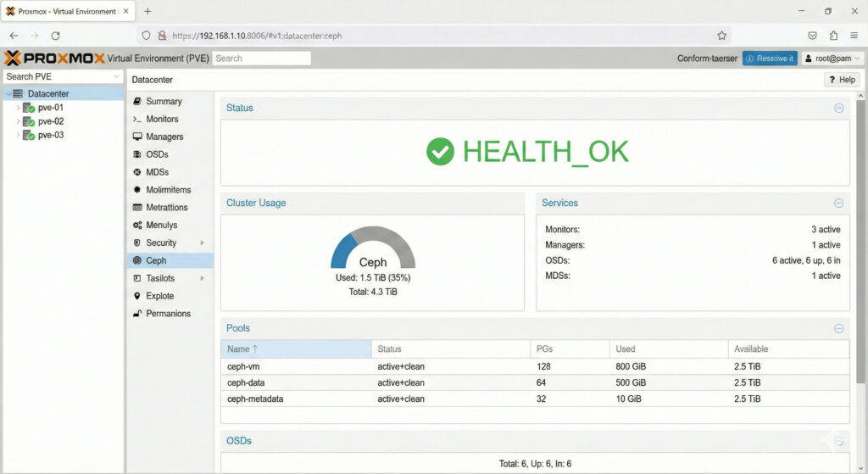
Task: Click the pve-01 node icon
Action: (29, 108)
